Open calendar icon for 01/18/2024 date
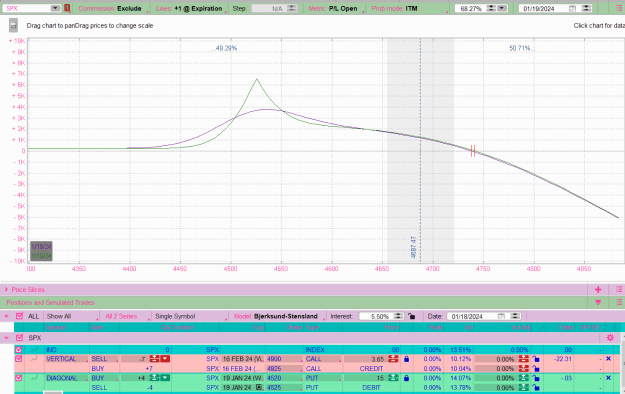 point(501,316)
